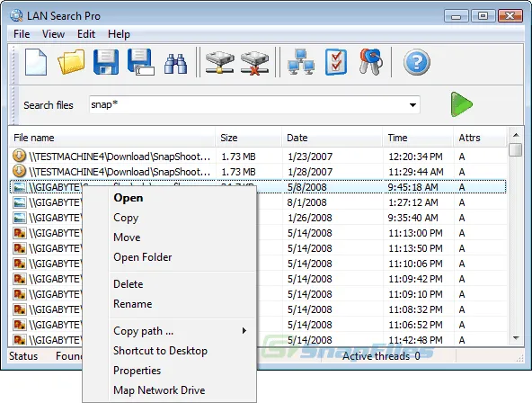The image size is (532, 403).
Task: Click the 9:35:40 AM time cell
Action: pyautogui.click(x=412, y=218)
